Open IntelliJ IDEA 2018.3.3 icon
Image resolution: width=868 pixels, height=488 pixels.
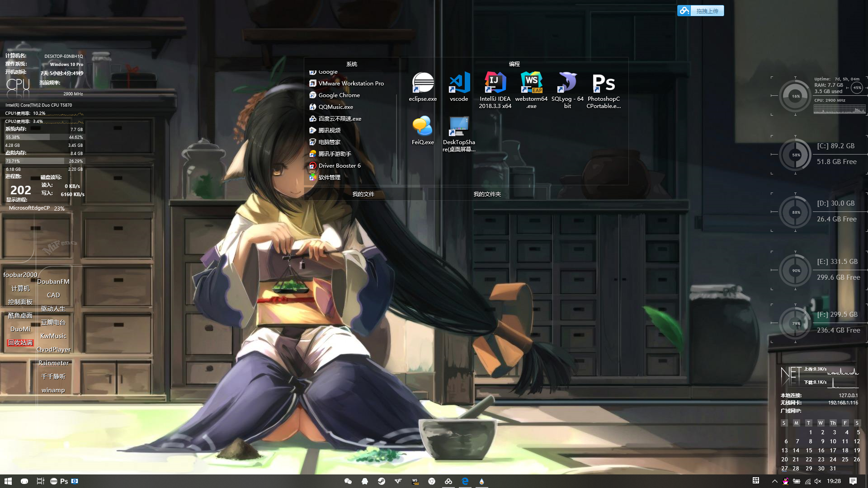coord(495,83)
